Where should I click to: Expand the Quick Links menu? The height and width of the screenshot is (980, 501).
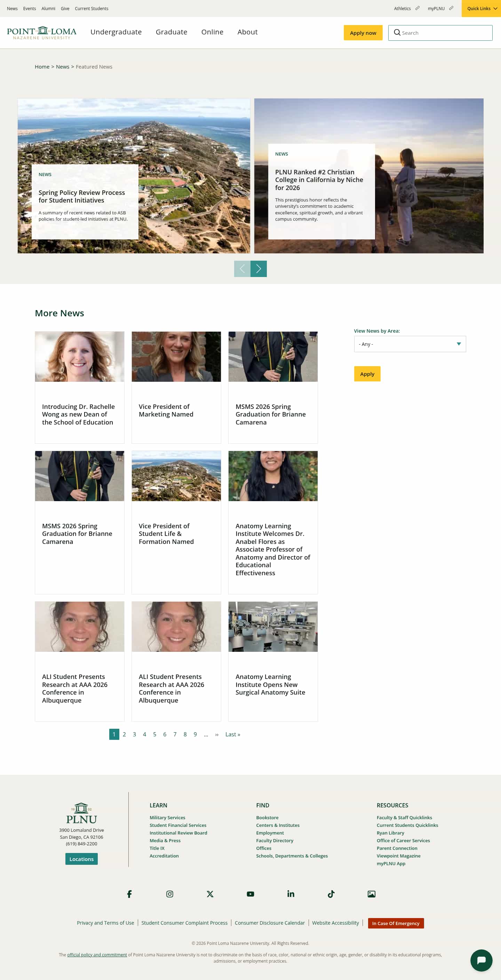[x=481, y=8]
